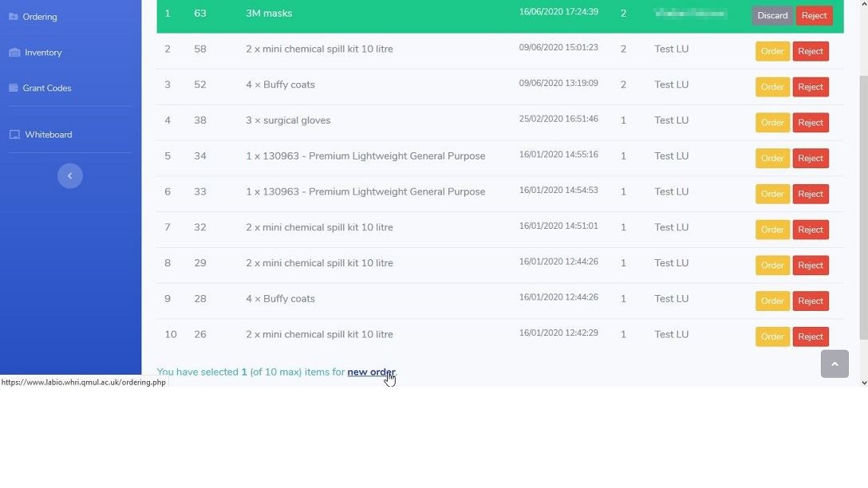
Task: Click the vertical page scrollbar
Action: point(863,207)
